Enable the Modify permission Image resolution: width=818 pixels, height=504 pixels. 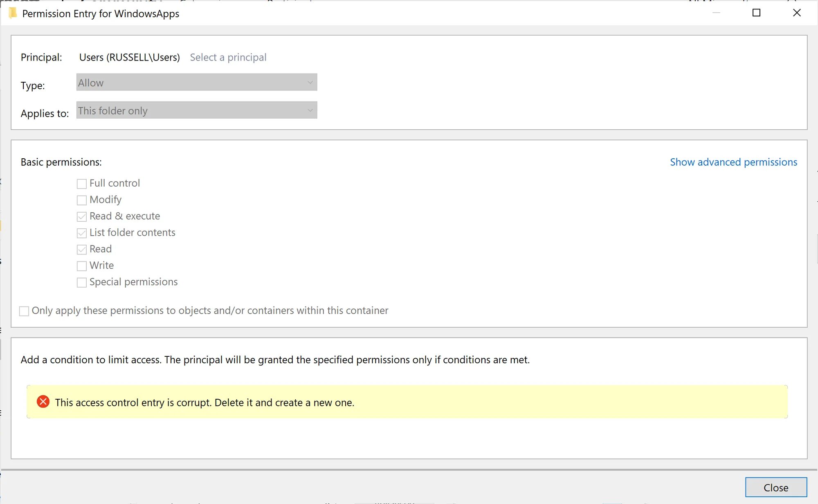(x=81, y=200)
